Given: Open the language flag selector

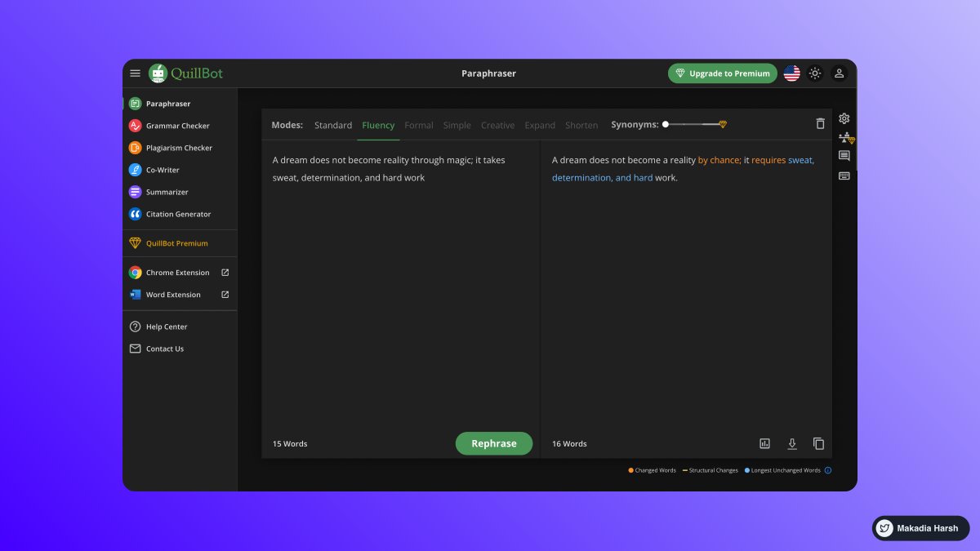Looking at the screenshot, I should [x=791, y=73].
